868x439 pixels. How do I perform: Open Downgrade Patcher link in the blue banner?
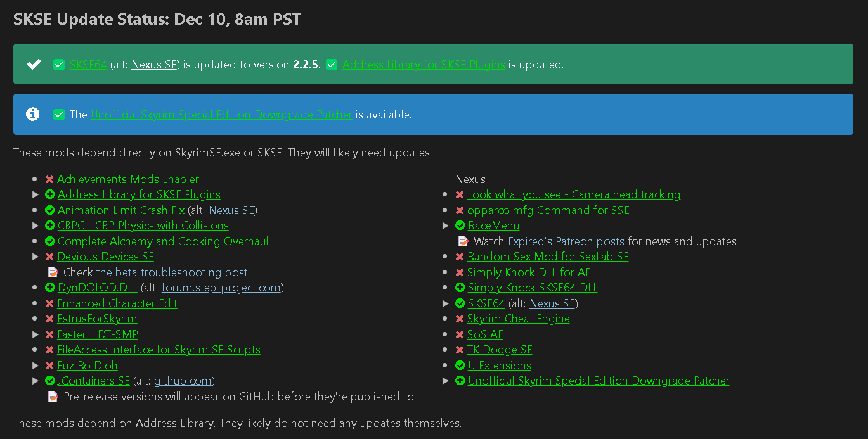221,115
